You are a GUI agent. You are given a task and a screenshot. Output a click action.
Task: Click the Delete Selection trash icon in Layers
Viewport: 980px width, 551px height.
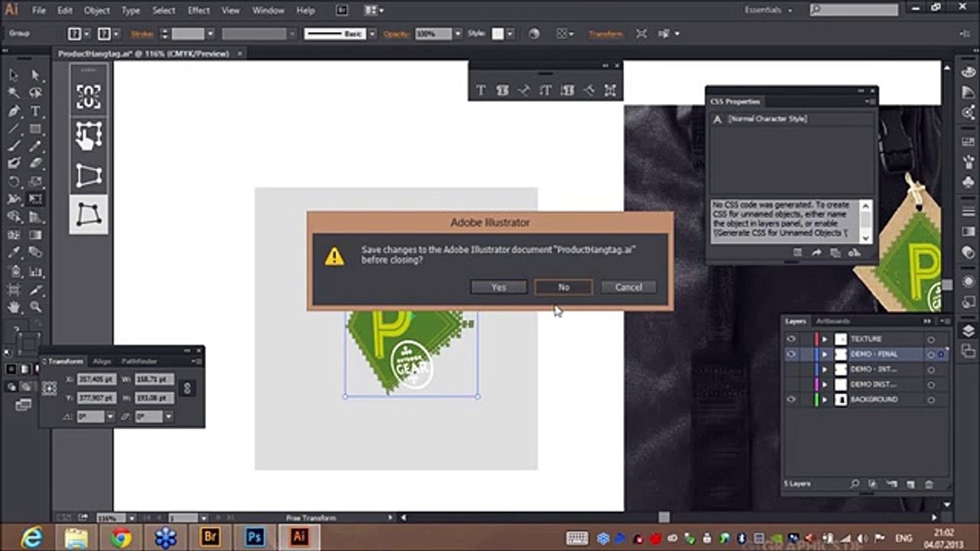click(x=929, y=484)
